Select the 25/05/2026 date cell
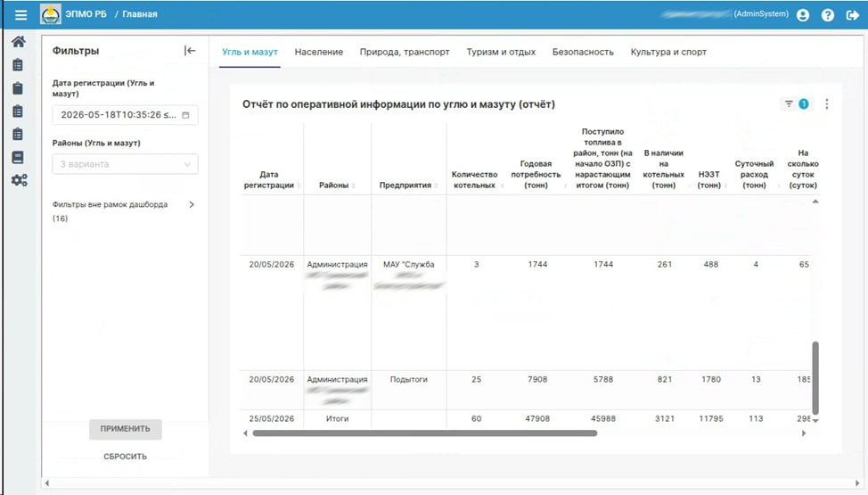 tap(271, 418)
